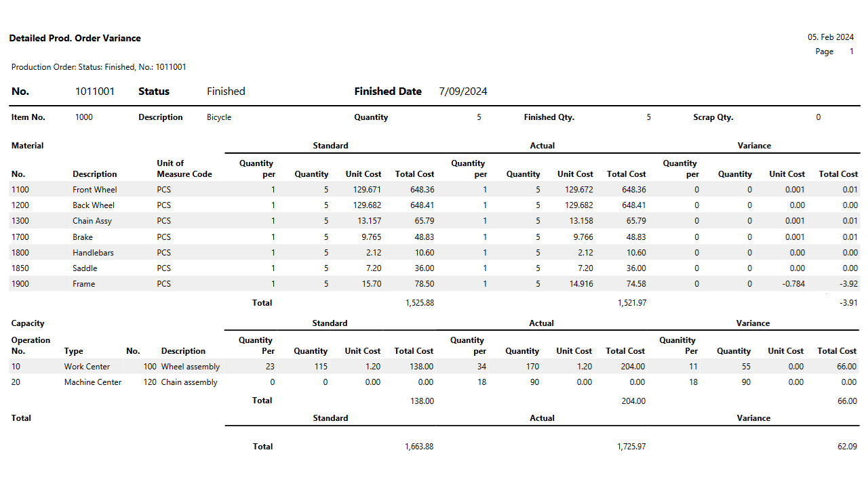Click the Production Order filter line
Image resolution: width=868 pixels, height=488 pixels.
coord(99,67)
